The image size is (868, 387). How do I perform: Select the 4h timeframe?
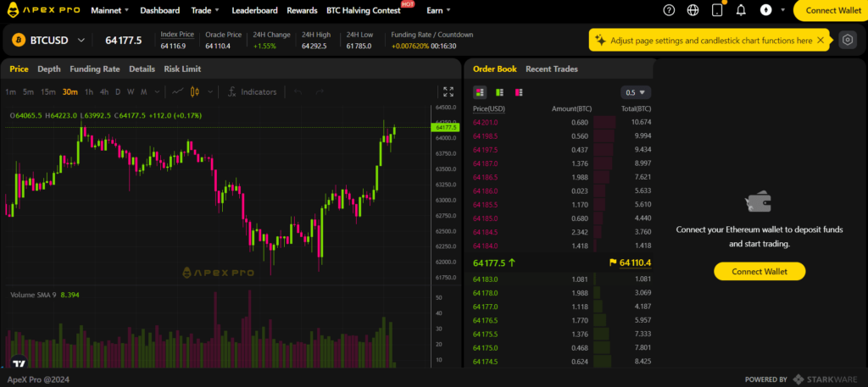tap(104, 91)
